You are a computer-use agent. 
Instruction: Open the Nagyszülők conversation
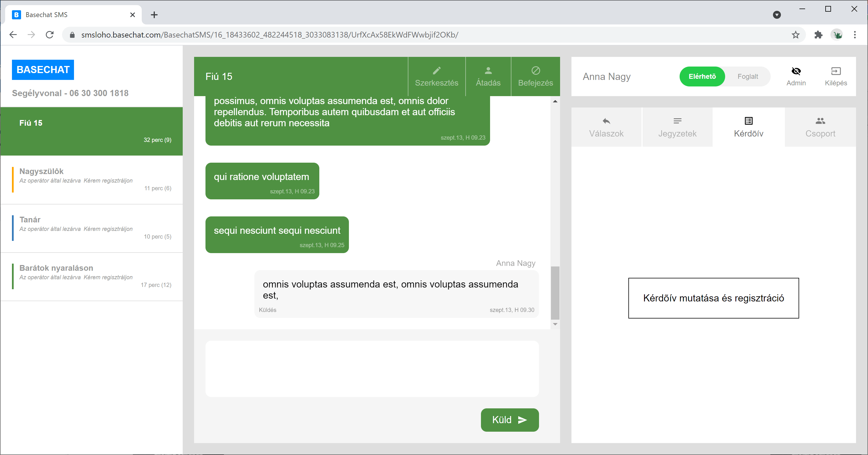click(x=92, y=179)
